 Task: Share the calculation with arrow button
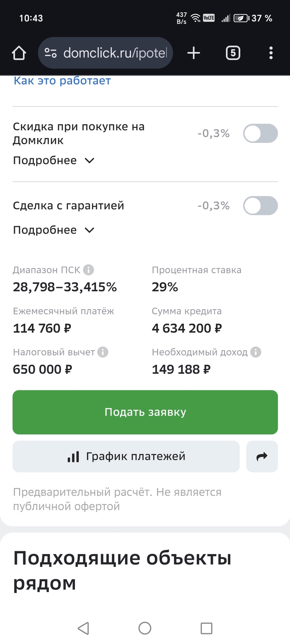coord(262,457)
